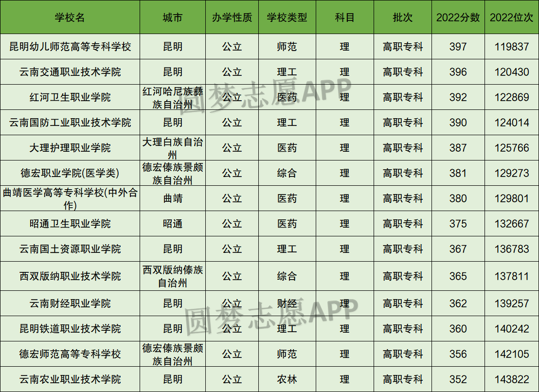Click the 办学性质 column header
Screen dimensions: 539x392
(232, 18)
